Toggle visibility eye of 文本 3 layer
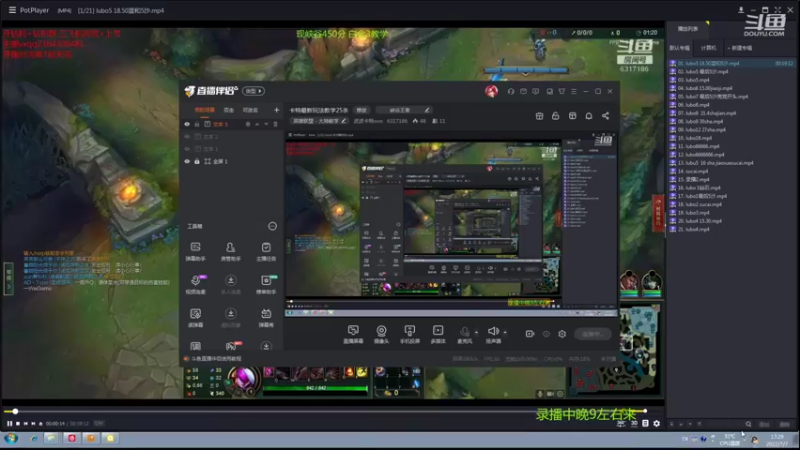800x450 pixels. coord(187,124)
